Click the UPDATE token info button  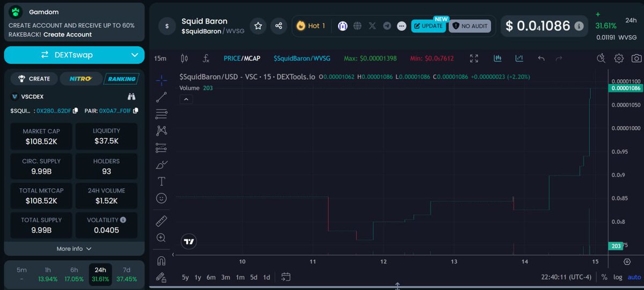tap(428, 26)
